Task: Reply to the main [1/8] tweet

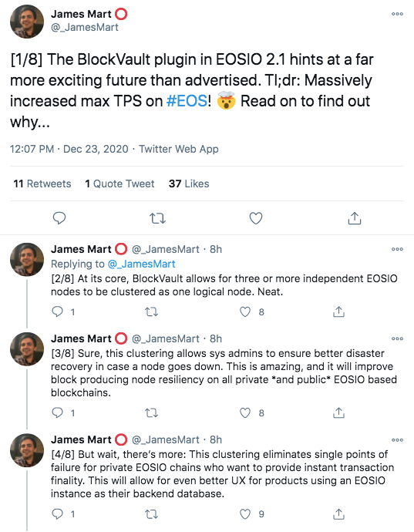Action: pyautogui.click(x=59, y=218)
